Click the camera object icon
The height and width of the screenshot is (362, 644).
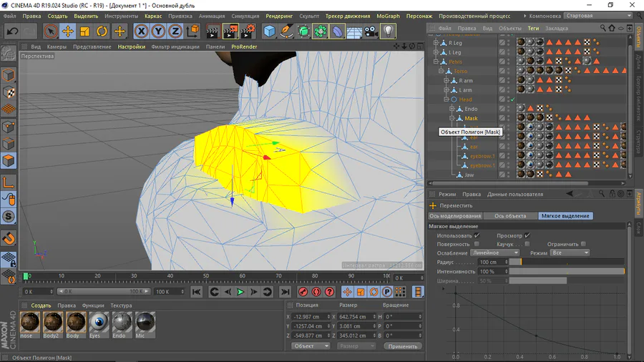point(371,31)
